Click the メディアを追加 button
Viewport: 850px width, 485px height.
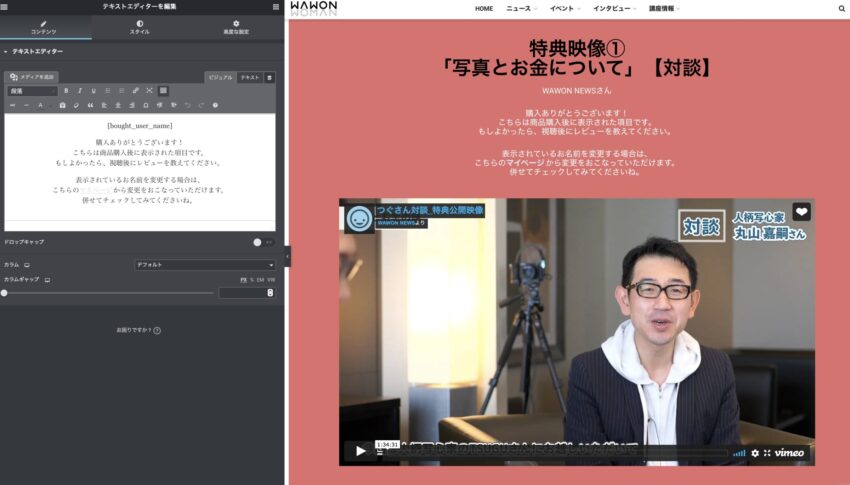click(33, 77)
